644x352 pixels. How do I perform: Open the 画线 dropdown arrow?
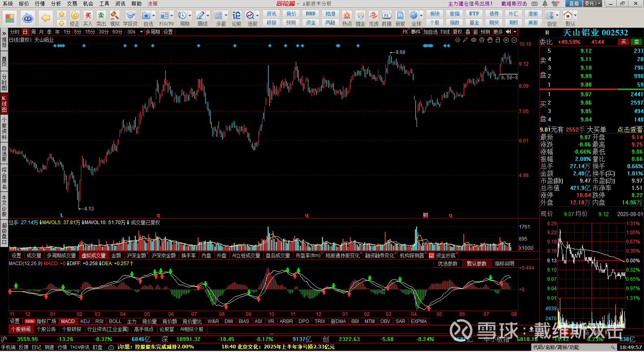click(x=208, y=15)
